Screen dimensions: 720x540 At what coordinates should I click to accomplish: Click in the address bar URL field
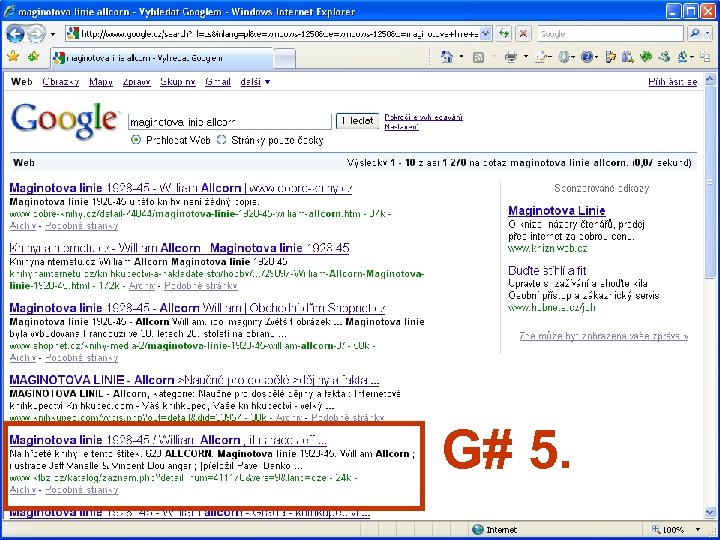click(x=280, y=34)
